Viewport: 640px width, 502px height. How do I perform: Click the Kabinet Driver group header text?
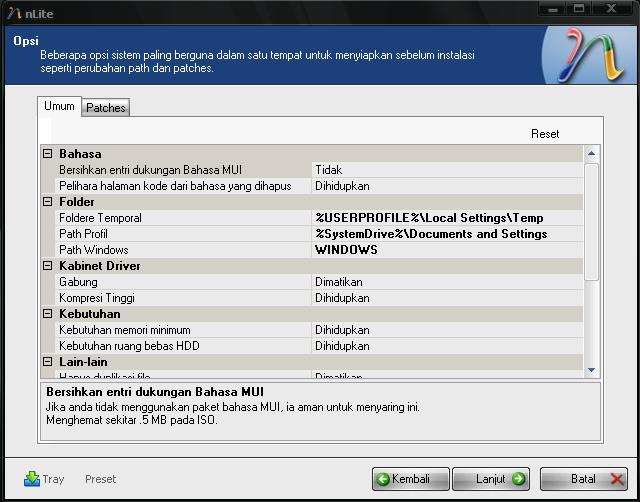point(100,266)
